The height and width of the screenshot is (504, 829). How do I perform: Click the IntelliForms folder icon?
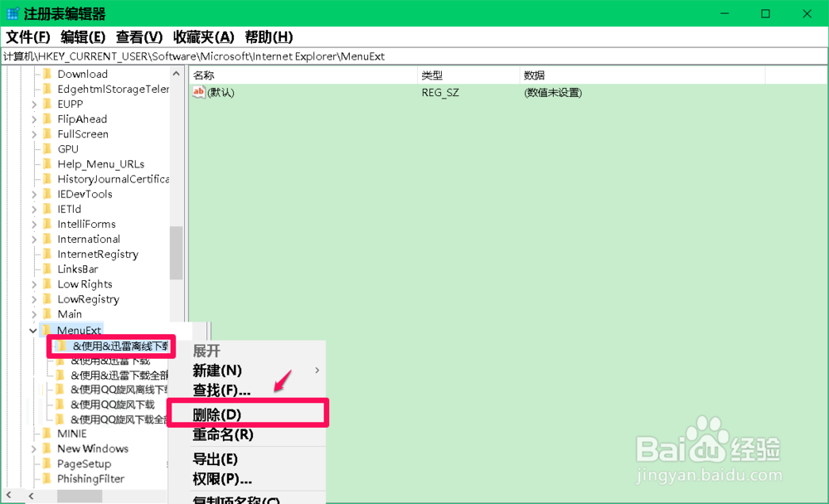pos(47,224)
